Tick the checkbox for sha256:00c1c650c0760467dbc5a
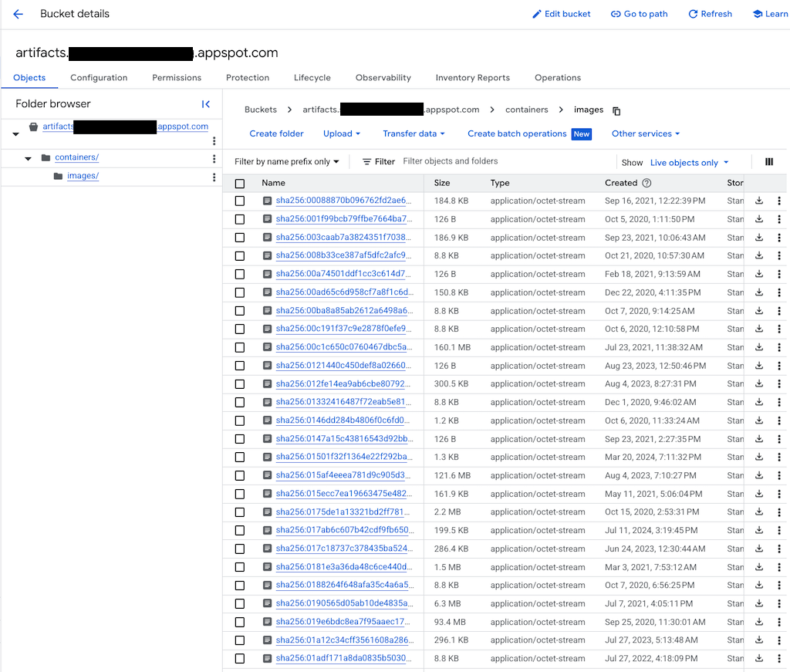The image size is (790, 672). click(240, 348)
